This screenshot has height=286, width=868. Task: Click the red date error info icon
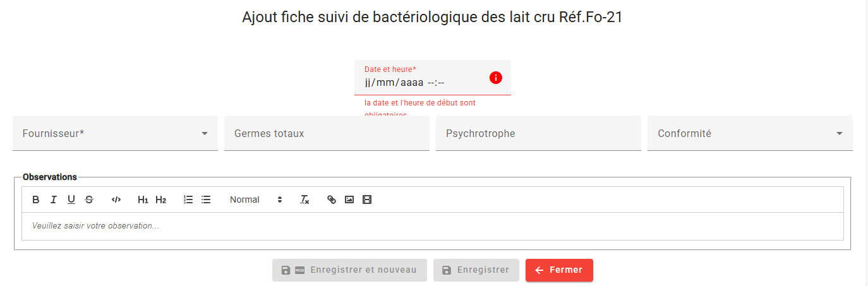[x=496, y=78]
